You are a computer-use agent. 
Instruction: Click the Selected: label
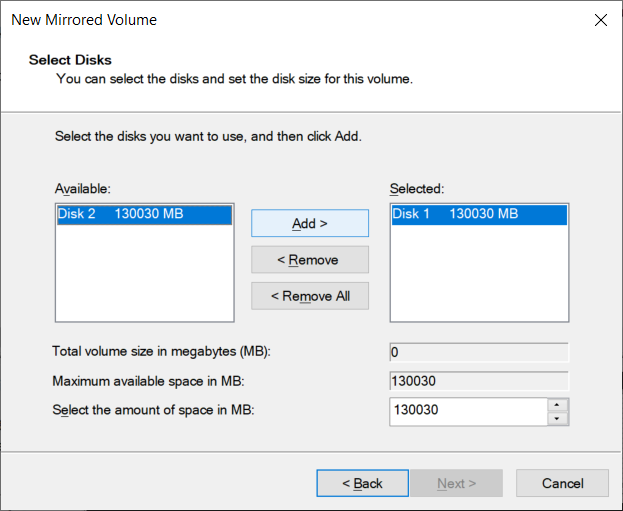(x=417, y=189)
